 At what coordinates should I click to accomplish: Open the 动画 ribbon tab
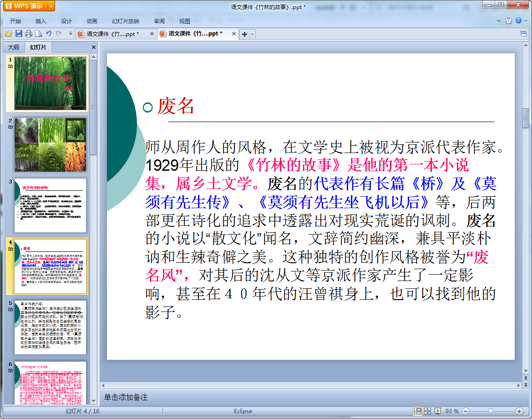pos(91,21)
